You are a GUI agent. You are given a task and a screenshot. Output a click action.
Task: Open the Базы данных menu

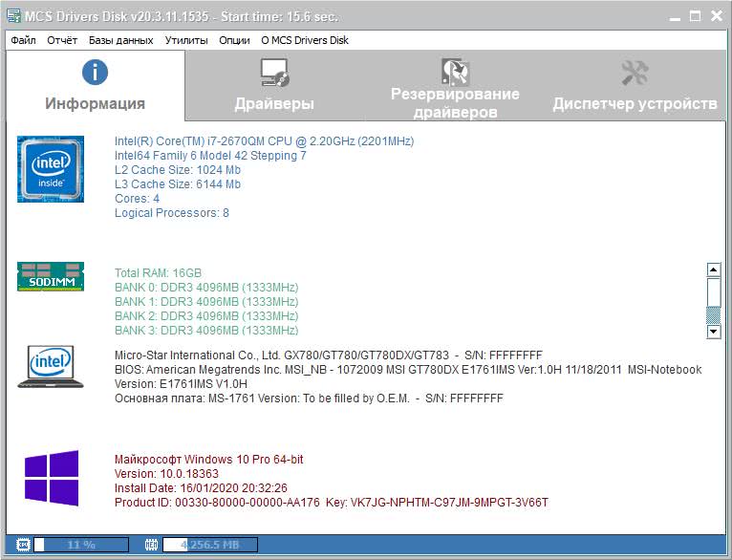click(x=121, y=40)
